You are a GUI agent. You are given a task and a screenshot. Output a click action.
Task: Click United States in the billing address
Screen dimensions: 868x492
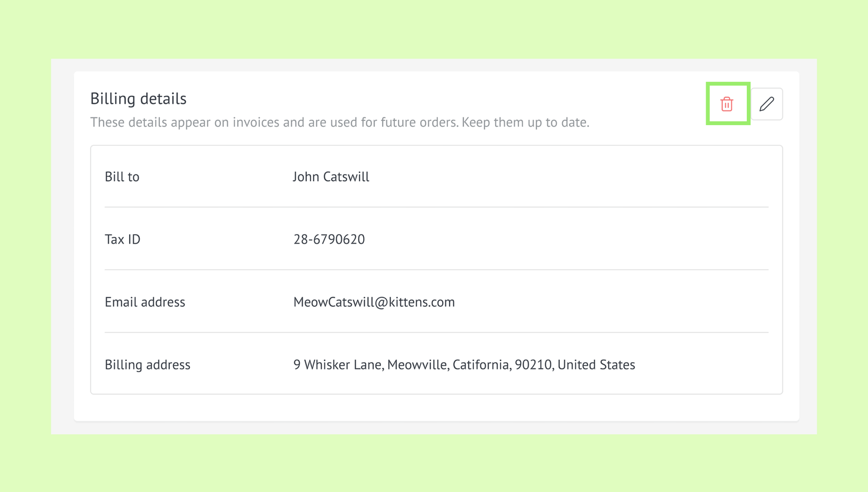pyautogui.click(x=596, y=365)
